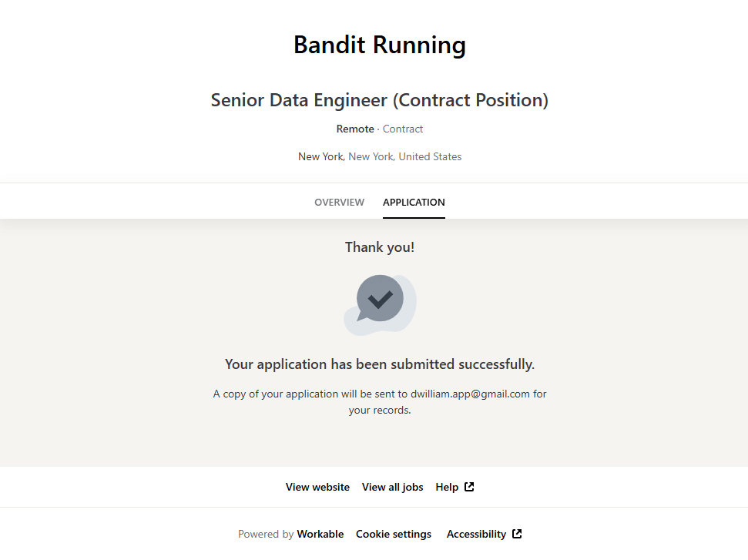This screenshot has width=748, height=560.
Task: Click the Thank you! heading
Action: point(380,247)
